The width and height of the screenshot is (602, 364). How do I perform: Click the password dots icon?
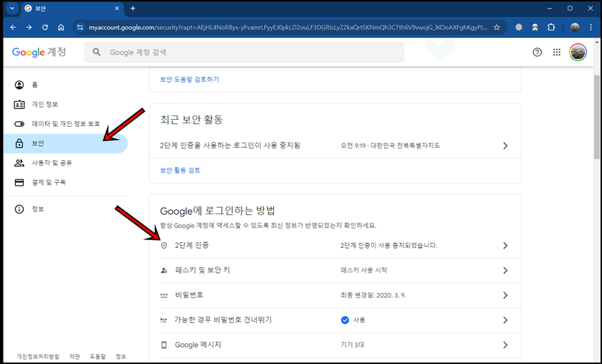tap(164, 295)
